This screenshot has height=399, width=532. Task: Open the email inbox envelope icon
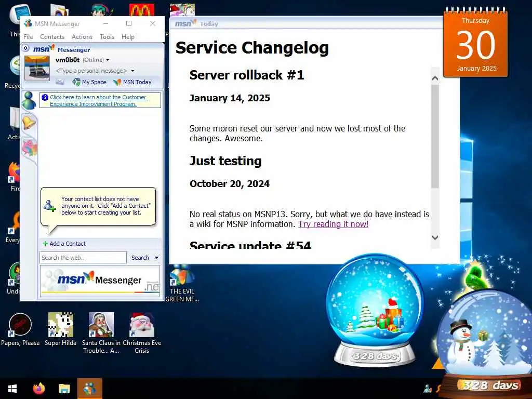click(60, 82)
